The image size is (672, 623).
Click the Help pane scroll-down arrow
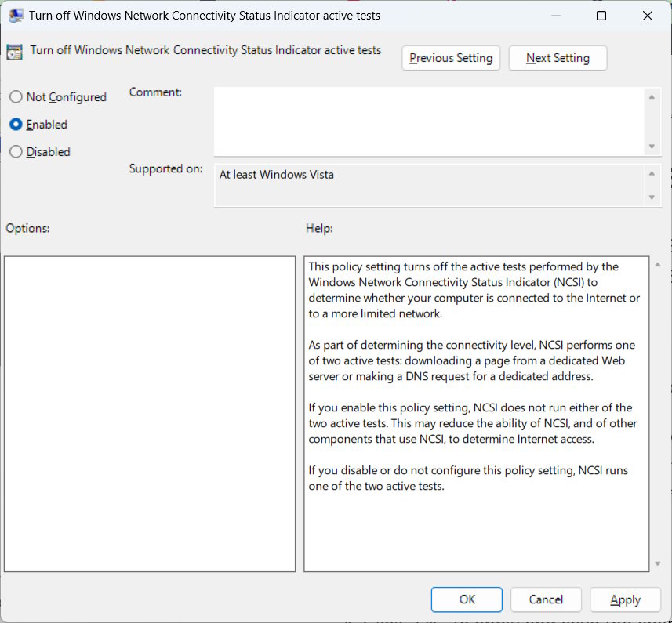pos(656,562)
